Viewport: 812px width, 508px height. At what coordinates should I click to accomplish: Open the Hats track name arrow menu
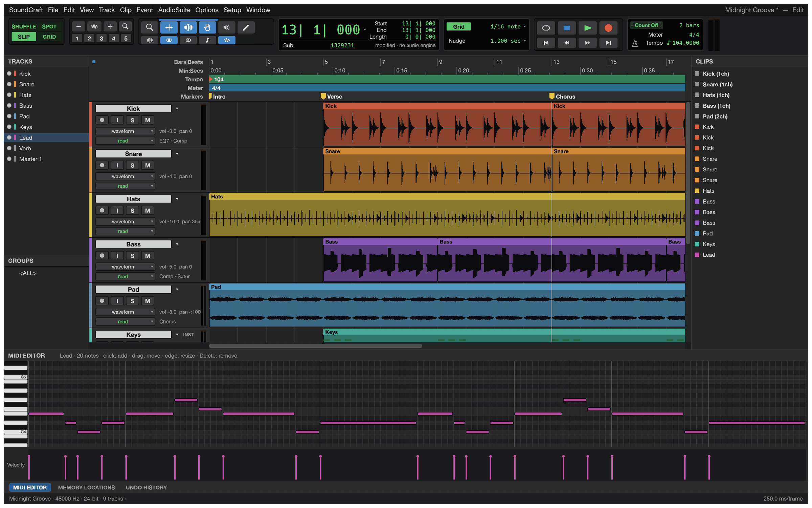point(177,199)
